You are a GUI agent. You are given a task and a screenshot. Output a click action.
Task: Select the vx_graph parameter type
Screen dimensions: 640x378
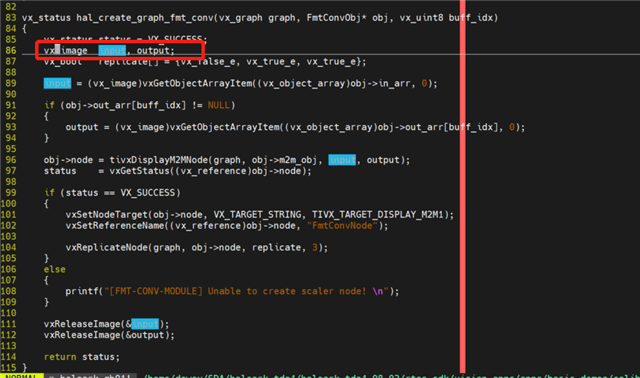click(241, 18)
